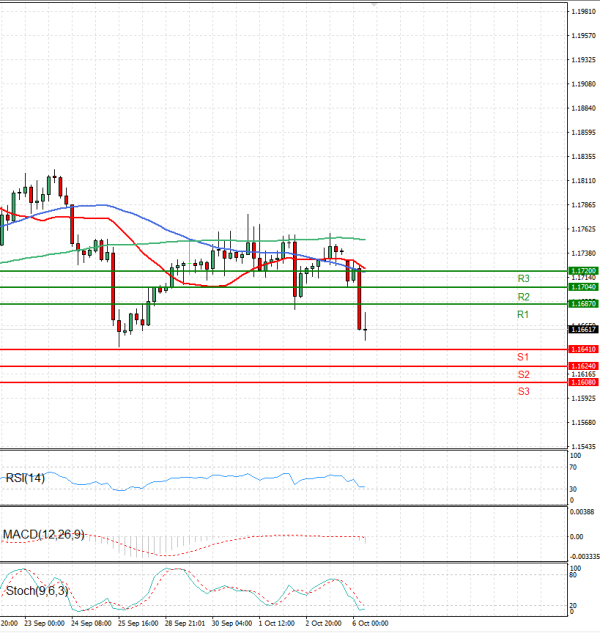Screen dimensions: 600x633
Task: Click the 1.19810 price at scale top
Action: tap(584, 11)
